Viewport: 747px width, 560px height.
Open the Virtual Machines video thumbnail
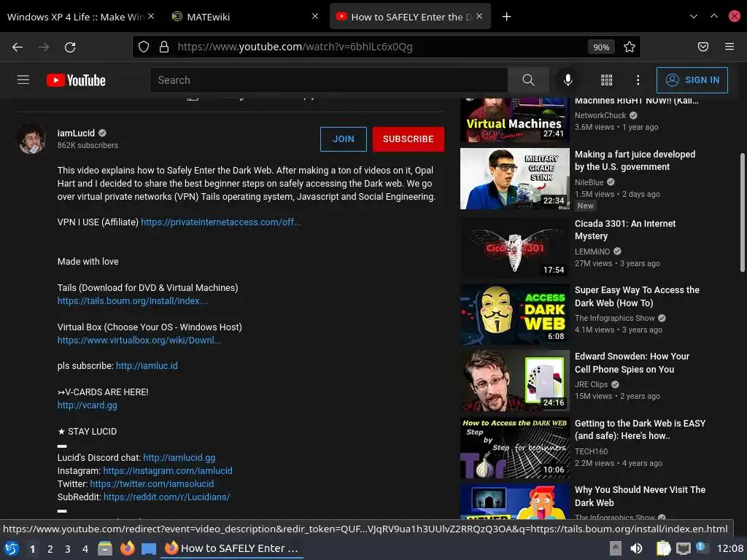coord(514,120)
